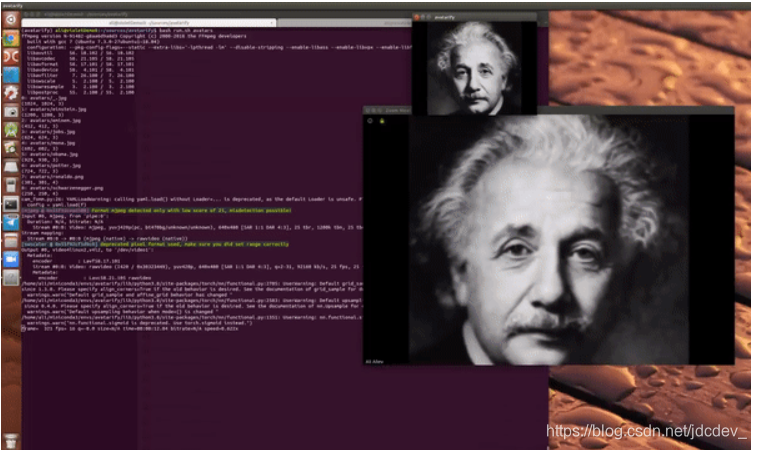Click the green encryption lock in Zoom
The width and height of the screenshot is (757, 450).
382,121
